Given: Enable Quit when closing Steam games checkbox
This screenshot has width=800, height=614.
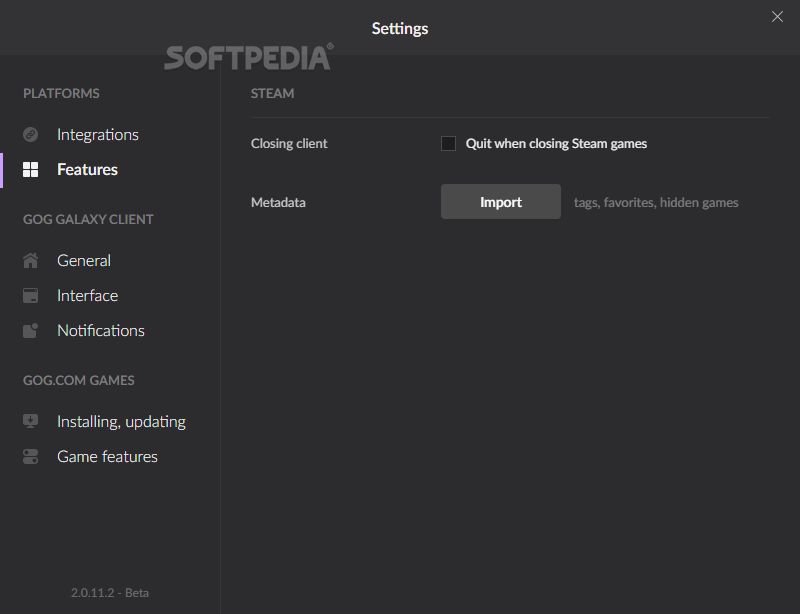Looking at the screenshot, I should click(448, 143).
